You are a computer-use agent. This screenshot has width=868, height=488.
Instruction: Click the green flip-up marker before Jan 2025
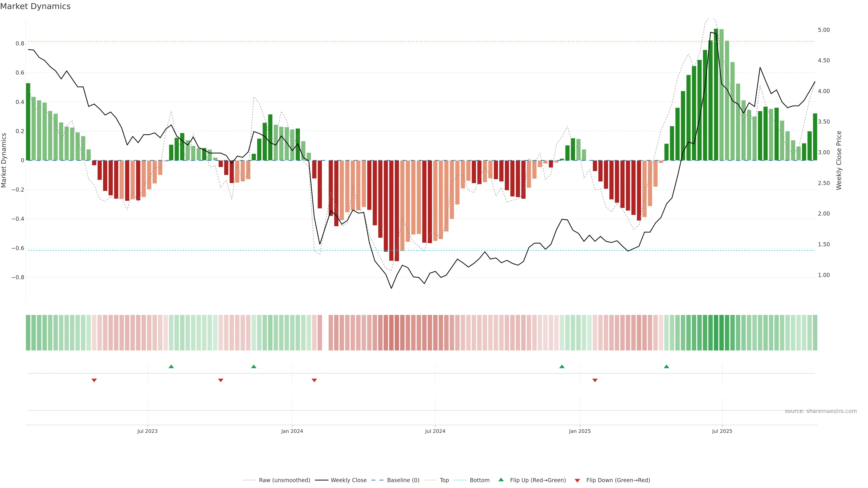click(562, 366)
